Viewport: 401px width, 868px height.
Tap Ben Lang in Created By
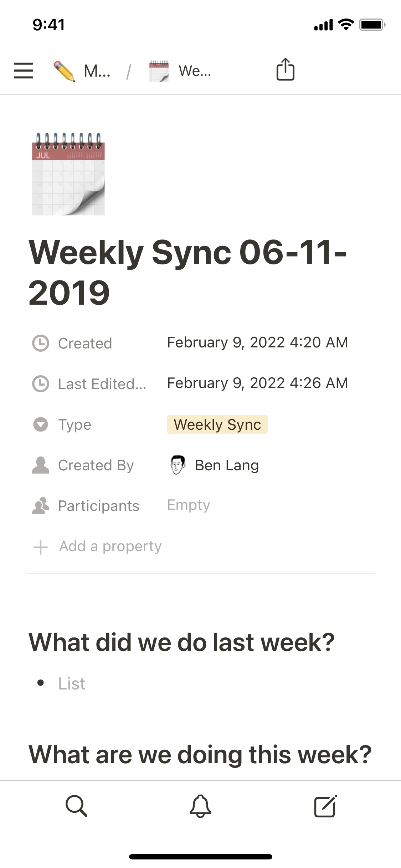tap(227, 465)
